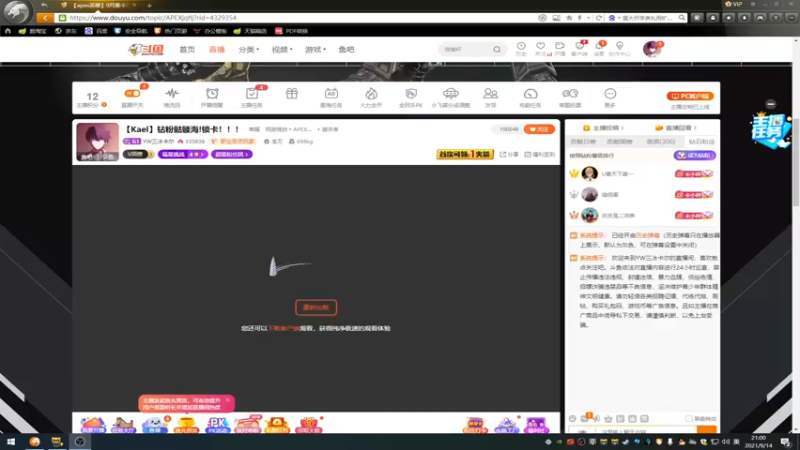Open the messages bell icon in header
The image size is (800, 450).
tap(599, 46)
